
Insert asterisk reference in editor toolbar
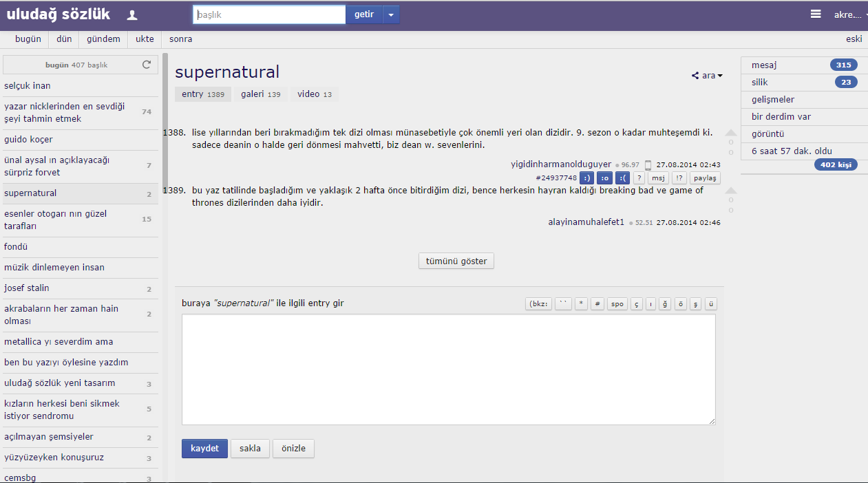(x=582, y=303)
